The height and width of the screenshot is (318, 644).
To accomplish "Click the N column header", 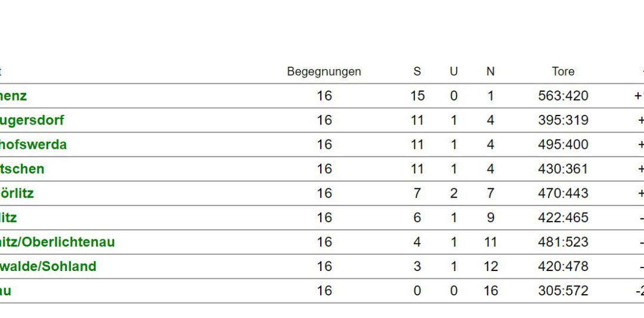I will (490, 71).
